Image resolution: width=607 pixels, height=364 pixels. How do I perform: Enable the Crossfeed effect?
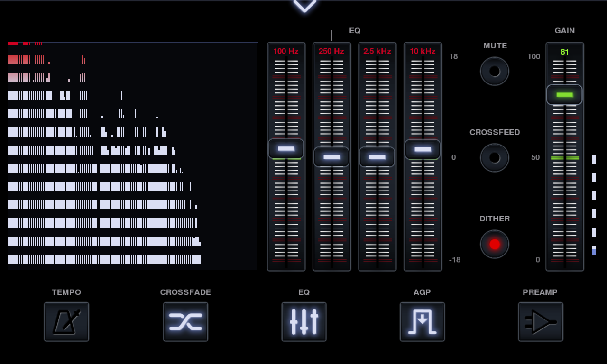[x=495, y=157]
